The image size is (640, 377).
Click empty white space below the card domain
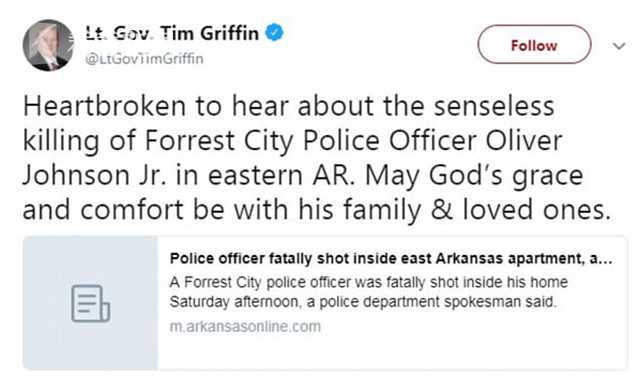coord(392,353)
